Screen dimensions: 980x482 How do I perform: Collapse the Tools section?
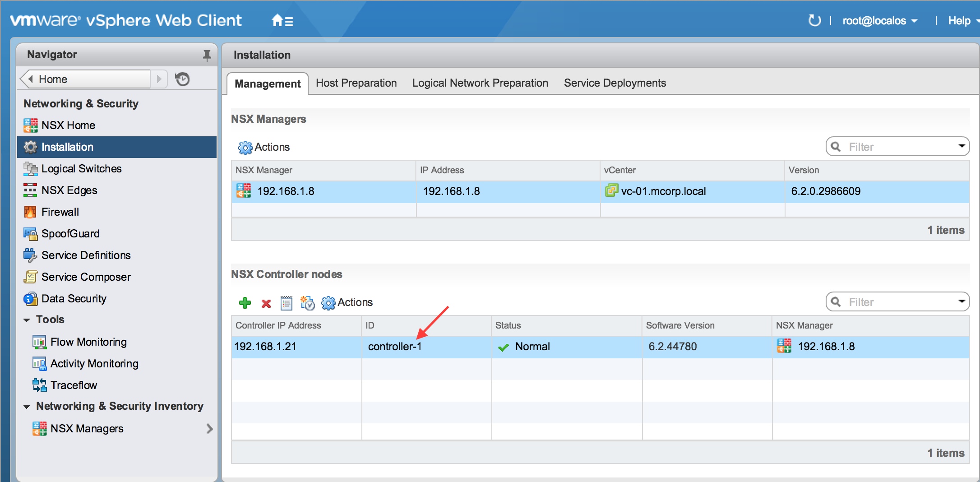point(27,320)
